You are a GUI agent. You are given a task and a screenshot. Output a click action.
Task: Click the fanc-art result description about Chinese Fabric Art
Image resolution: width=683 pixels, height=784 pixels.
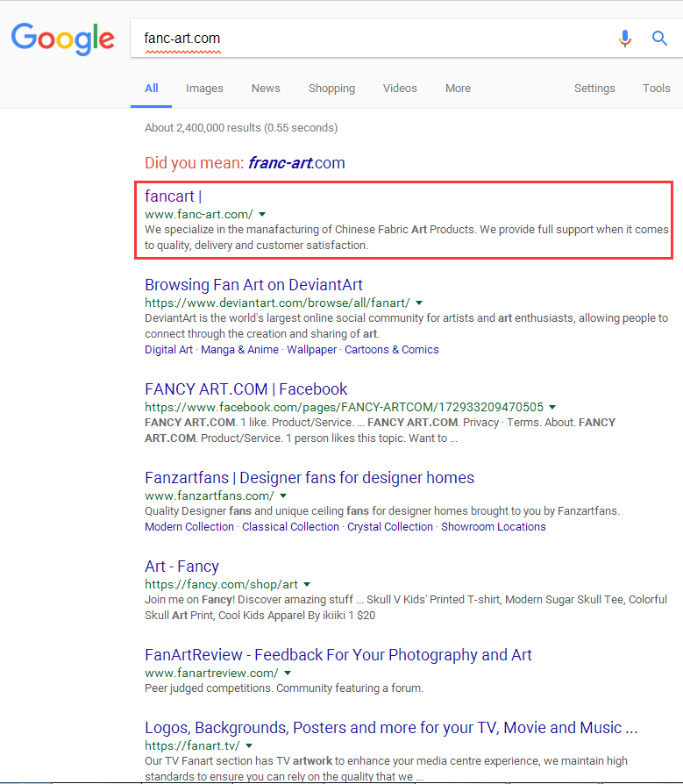click(407, 238)
